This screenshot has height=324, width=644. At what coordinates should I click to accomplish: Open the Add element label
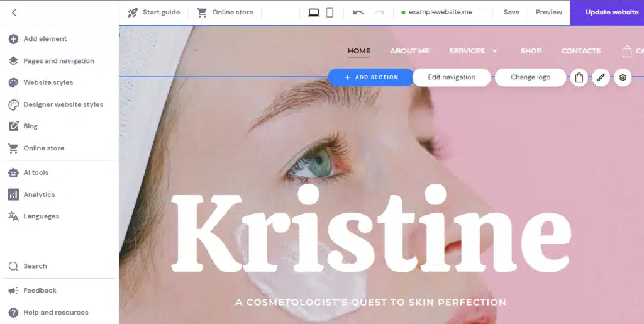[x=45, y=39]
